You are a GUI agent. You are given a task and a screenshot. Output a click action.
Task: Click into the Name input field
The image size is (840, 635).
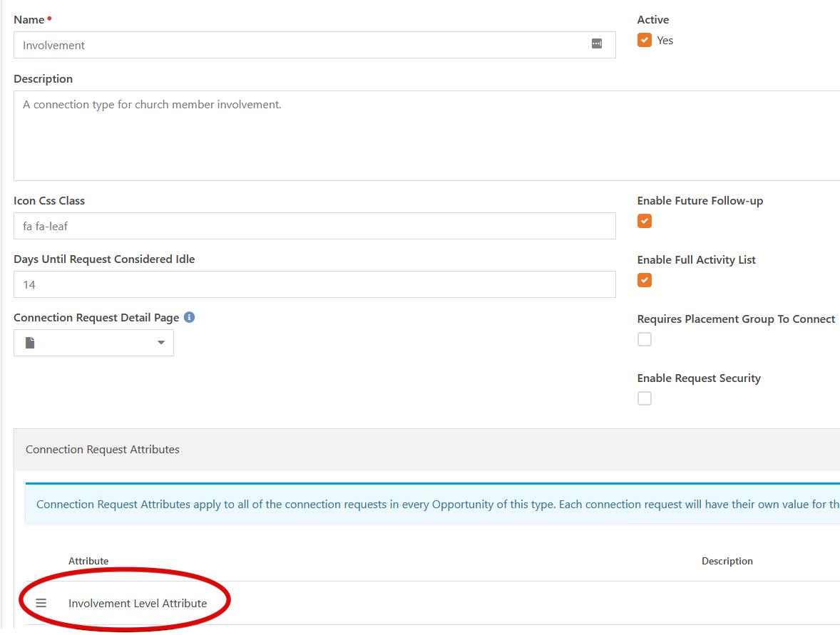click(x=314, y=45)
